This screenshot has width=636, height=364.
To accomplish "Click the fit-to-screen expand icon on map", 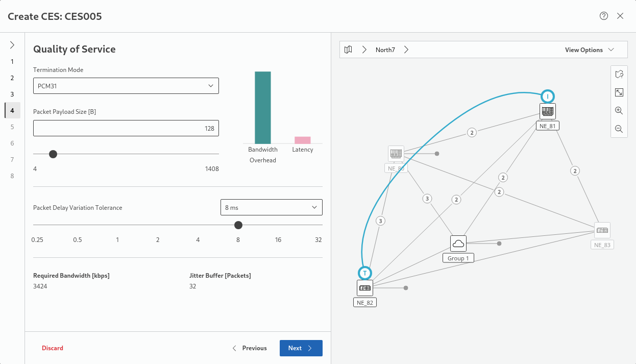I will [x=619, y=92].
